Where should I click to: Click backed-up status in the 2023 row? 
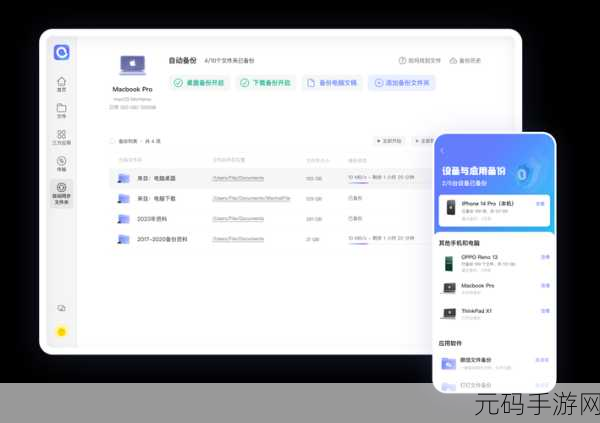[x=355, y=218]
